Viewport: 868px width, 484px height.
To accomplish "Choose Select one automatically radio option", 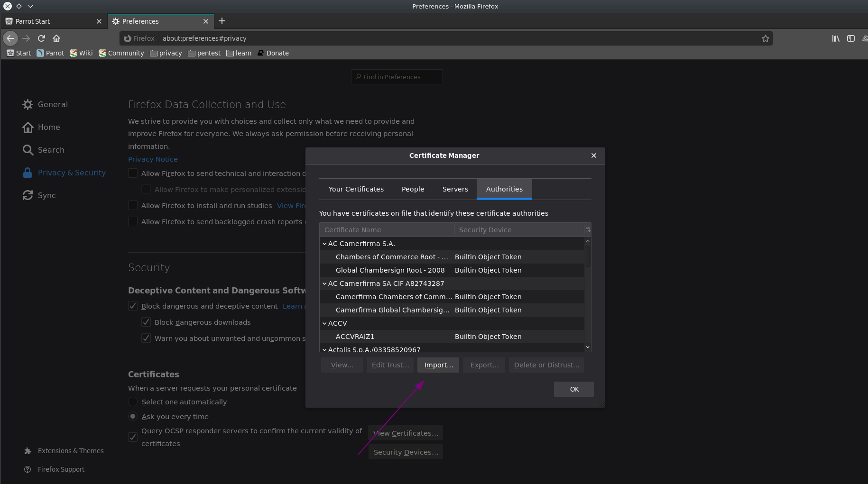I will point(133,402).
